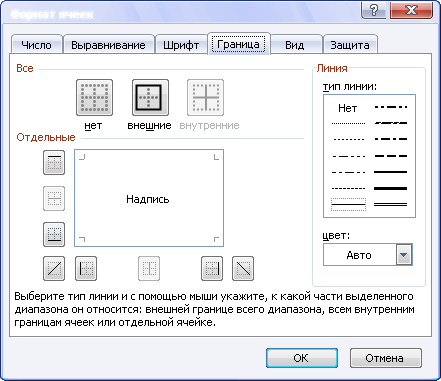Viewport: 441px width, 381px height.
Task: Confirm with the OK button
Action: point(302,358)
